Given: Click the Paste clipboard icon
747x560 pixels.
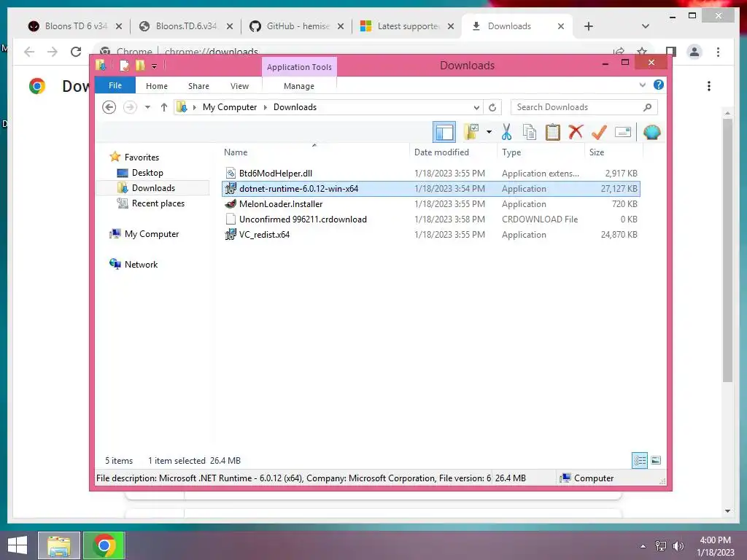Looking at the screenshot, I should tap(553, 132).
